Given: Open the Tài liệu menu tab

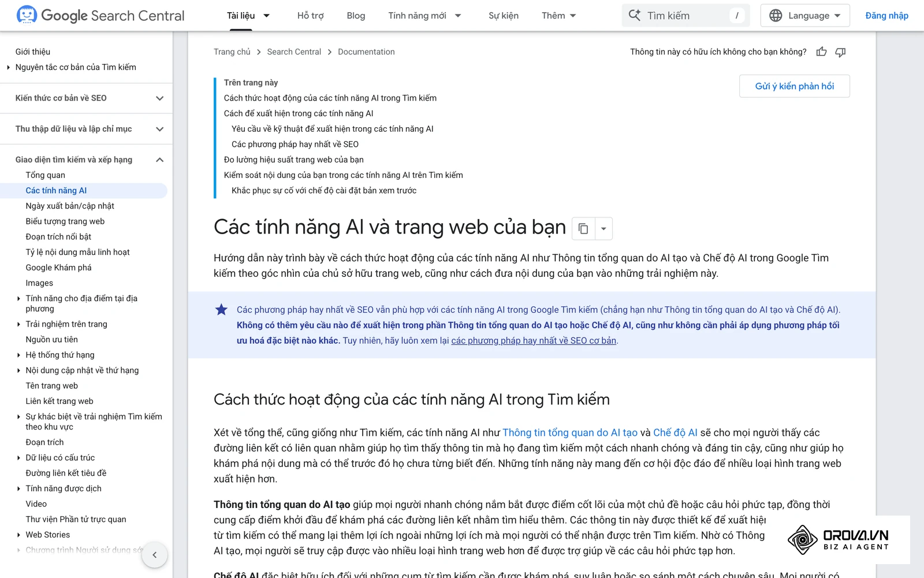Looking at the screenshot, I should 241,16.
